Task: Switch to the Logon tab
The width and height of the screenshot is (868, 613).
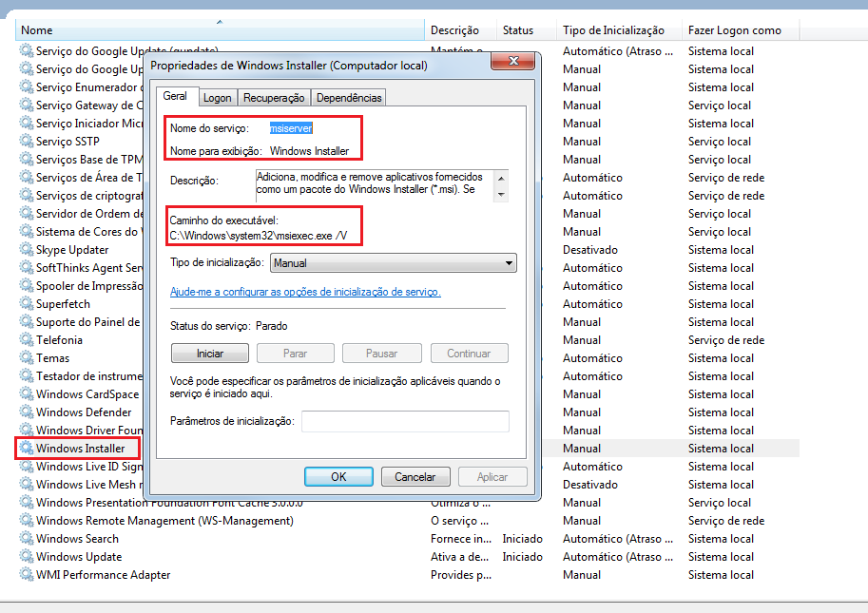Action: [217, 98]
